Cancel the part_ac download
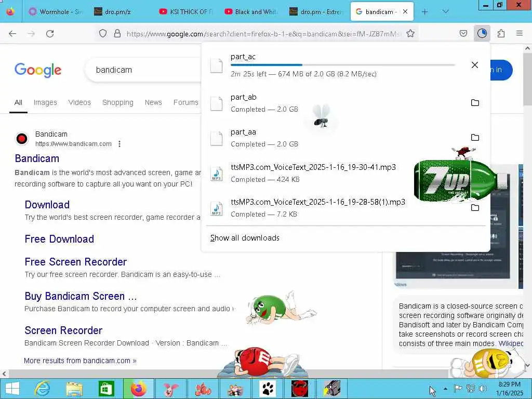This screenshot has width=532, height=399. [x=475, y=65]
